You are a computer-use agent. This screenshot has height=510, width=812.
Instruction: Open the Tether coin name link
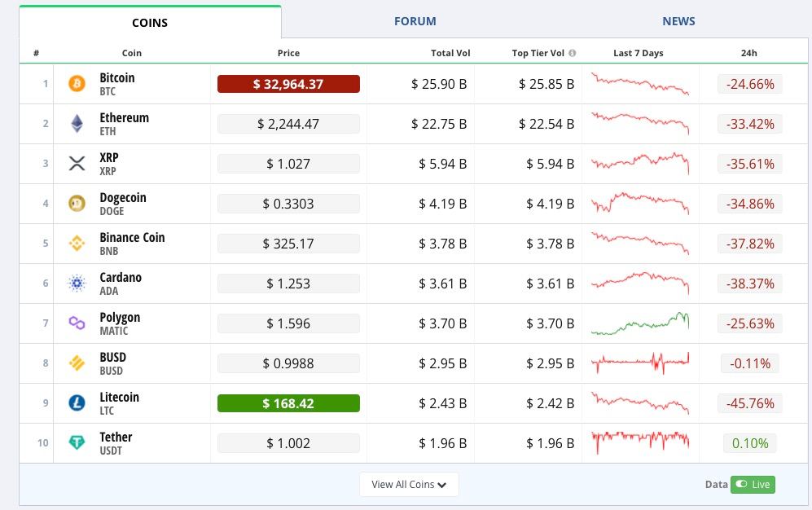[116, 437]
